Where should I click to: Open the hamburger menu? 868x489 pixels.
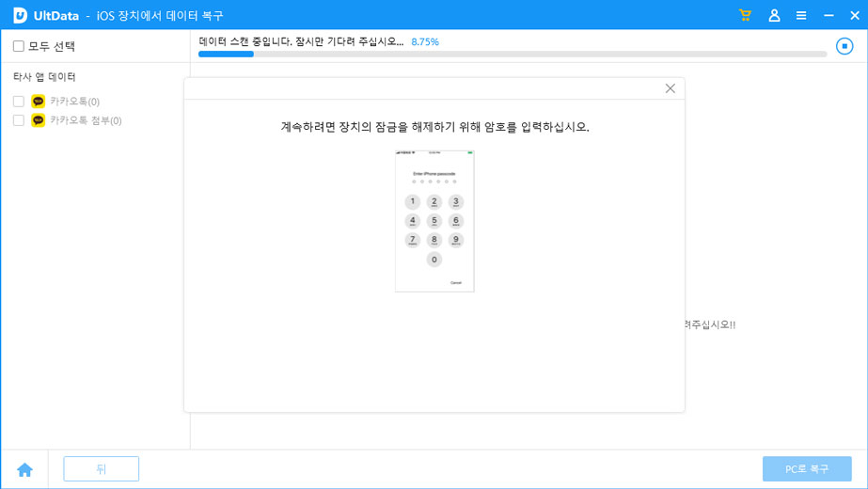click(x=801, y=15)
